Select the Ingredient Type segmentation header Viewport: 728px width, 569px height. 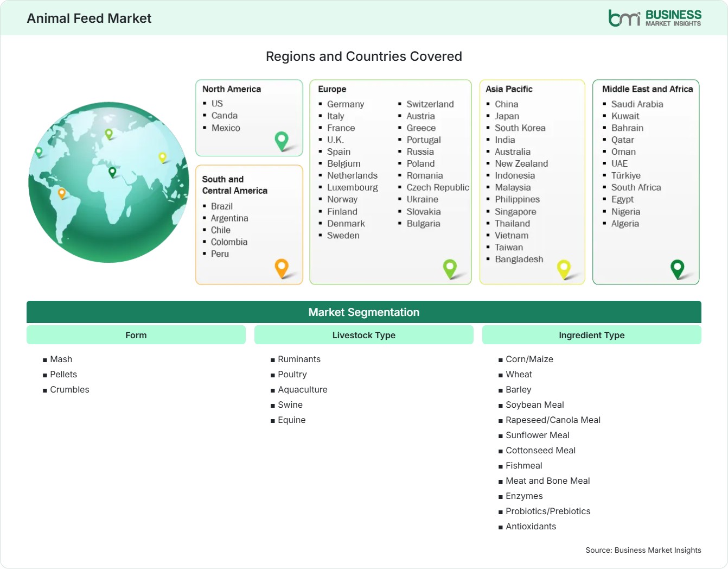coord(592,335)
